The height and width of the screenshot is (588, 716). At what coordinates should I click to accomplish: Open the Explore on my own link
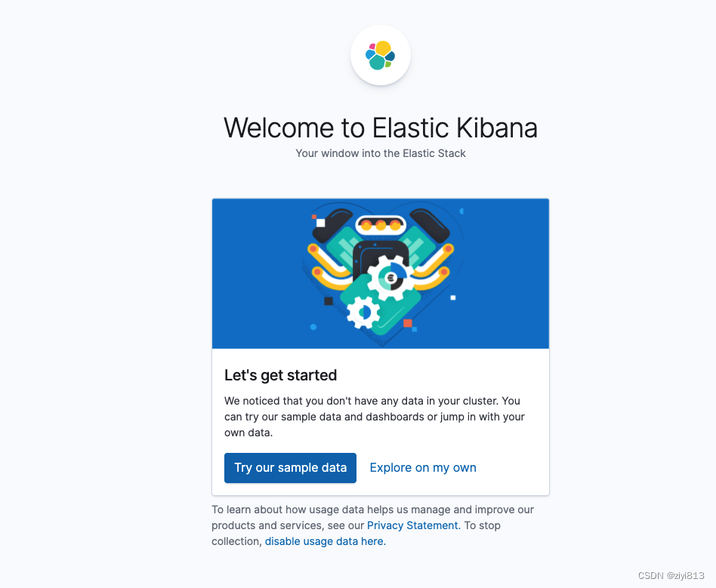[422, 468]
